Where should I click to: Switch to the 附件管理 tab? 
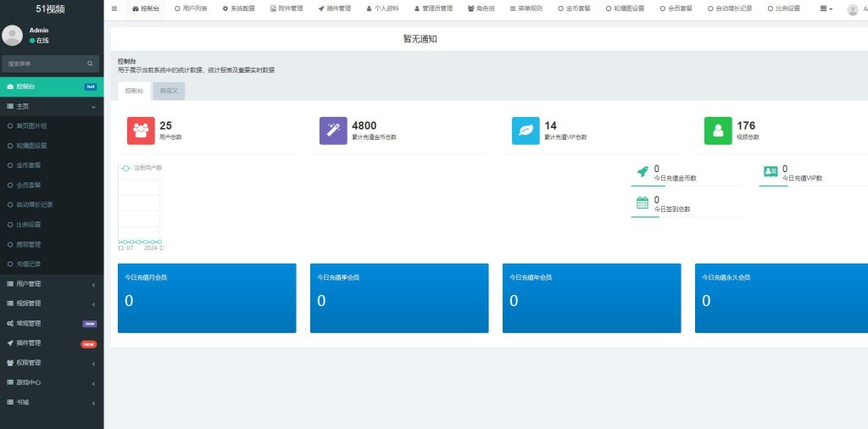point(287,8)
